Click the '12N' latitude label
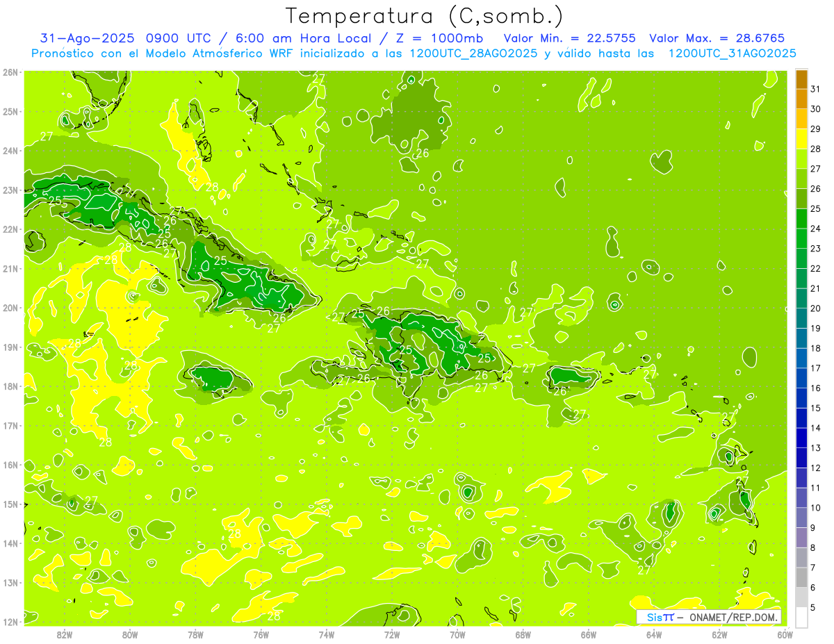Image resolution: width=834 pixels, height=644 pixels. [x=10, y=622]
